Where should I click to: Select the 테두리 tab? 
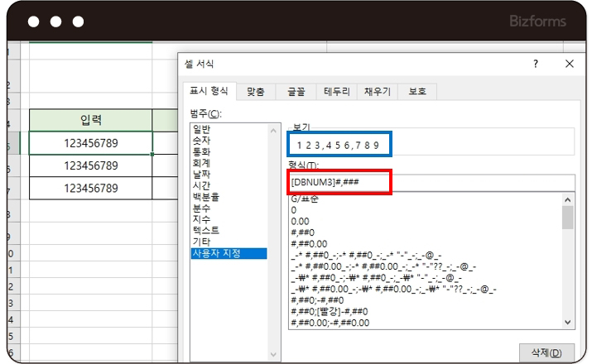(337, 92)
